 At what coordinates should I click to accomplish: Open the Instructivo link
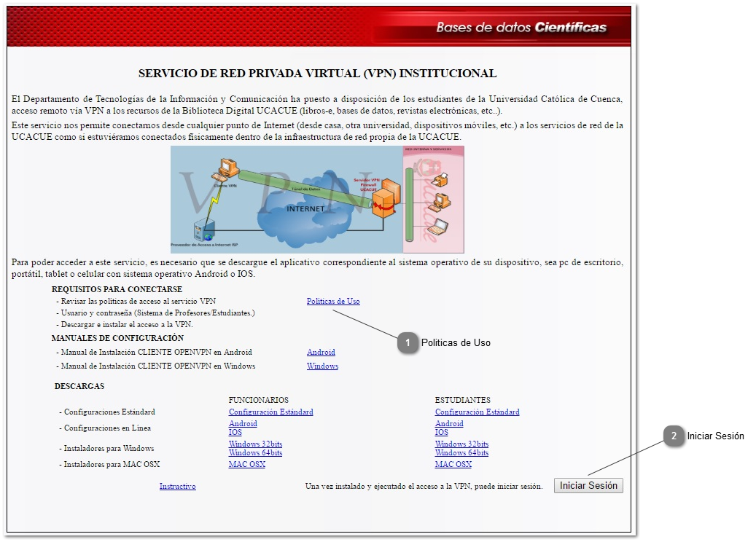pos(177,486)
